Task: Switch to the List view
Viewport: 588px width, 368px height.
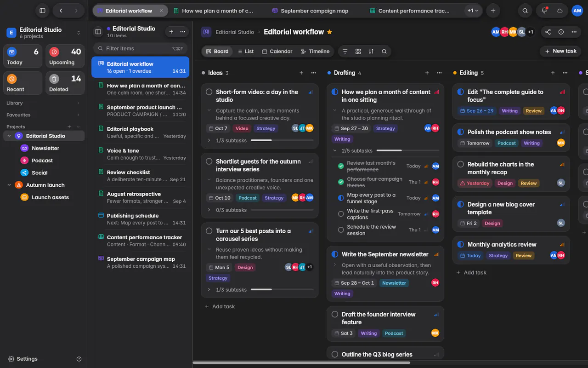Action: (x=245, y=52)
